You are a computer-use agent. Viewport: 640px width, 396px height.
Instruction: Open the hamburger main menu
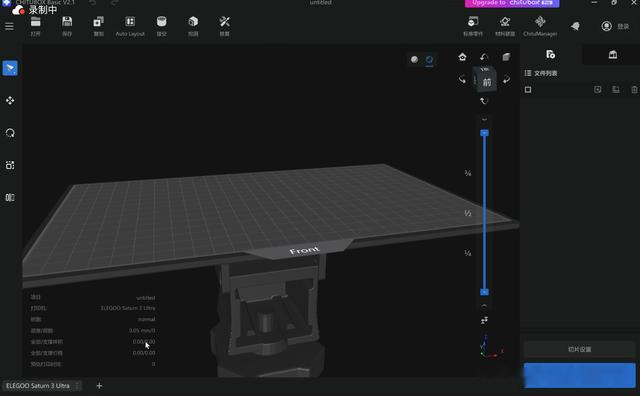click(x=9, y=27)
